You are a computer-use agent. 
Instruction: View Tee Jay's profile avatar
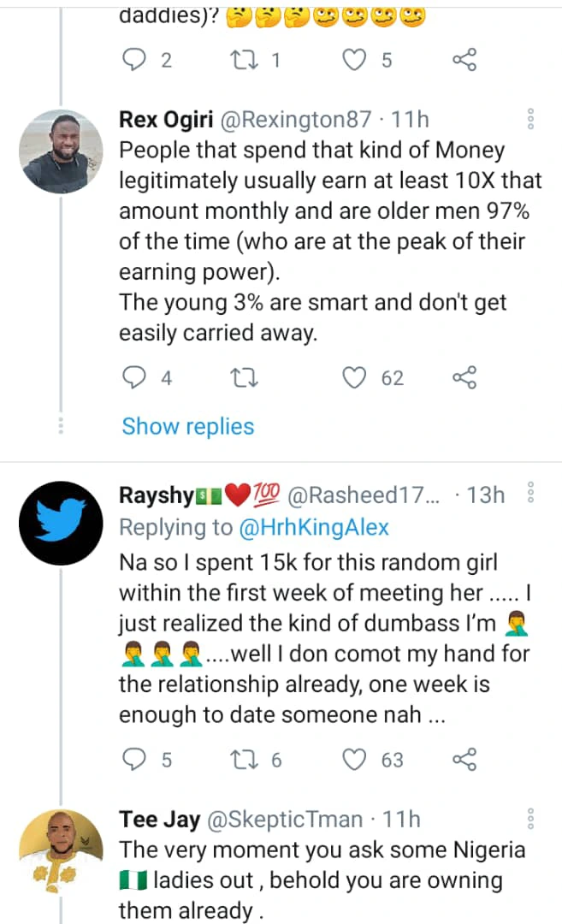[x=60, y=850]
